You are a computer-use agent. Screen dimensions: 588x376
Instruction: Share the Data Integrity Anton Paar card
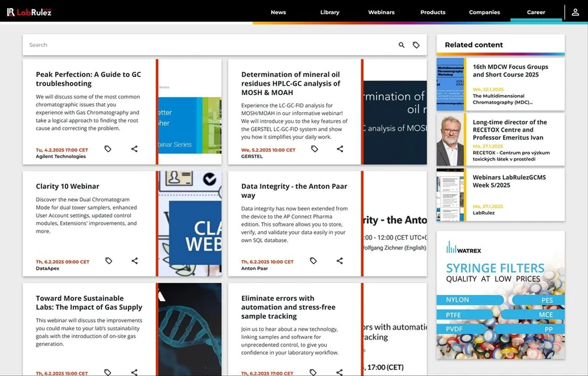(340, 260)
